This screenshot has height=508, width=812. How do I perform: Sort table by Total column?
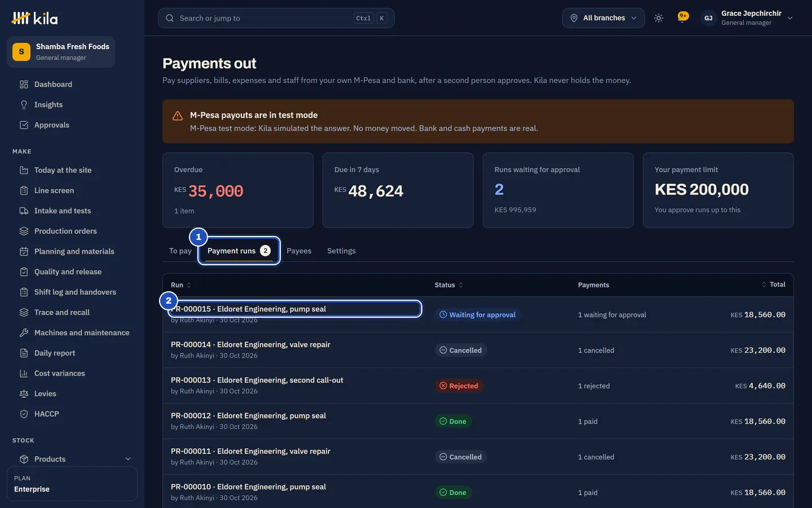pos(773,284)
